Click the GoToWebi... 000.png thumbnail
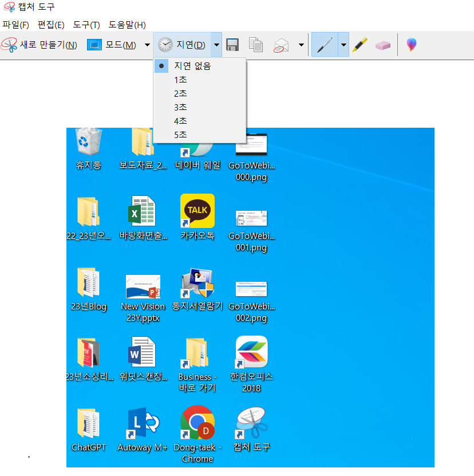This screenshot has height=476, width=474. click(x=251, y=144)
